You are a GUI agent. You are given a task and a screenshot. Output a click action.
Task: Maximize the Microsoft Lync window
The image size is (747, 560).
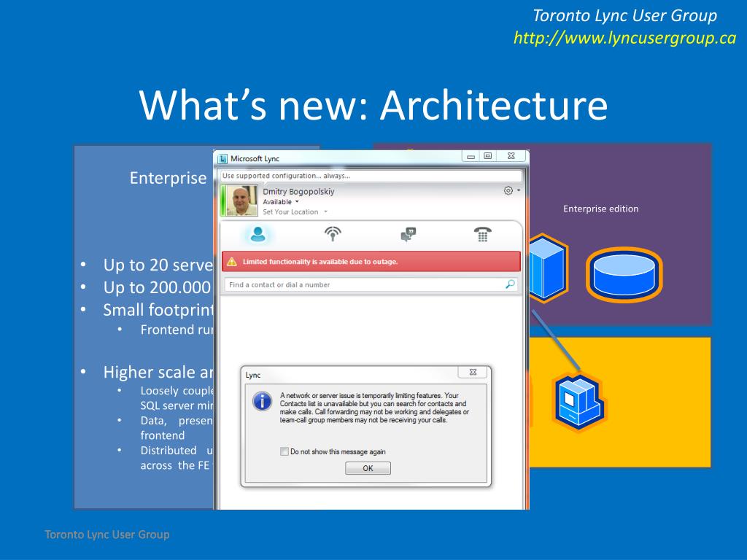click(488, 156)
